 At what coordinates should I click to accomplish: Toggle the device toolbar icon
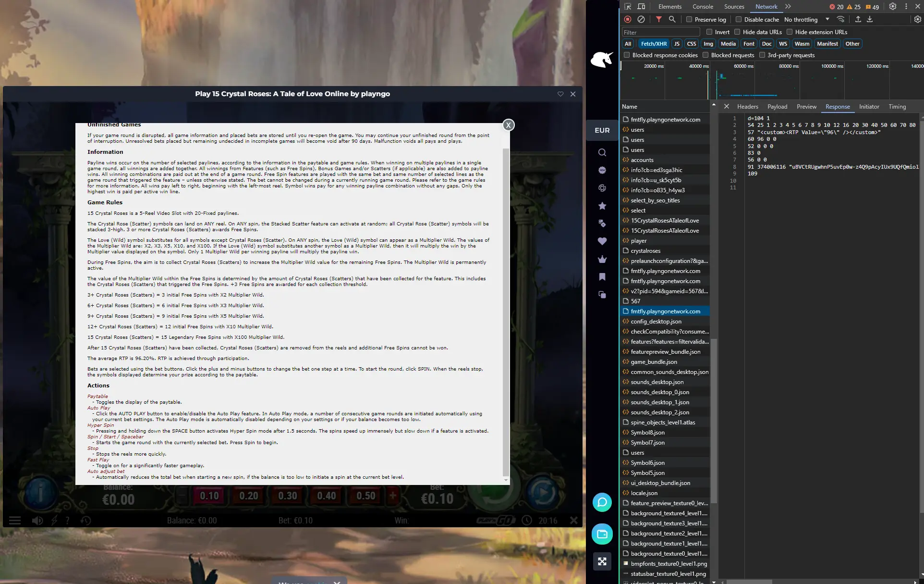641,6
